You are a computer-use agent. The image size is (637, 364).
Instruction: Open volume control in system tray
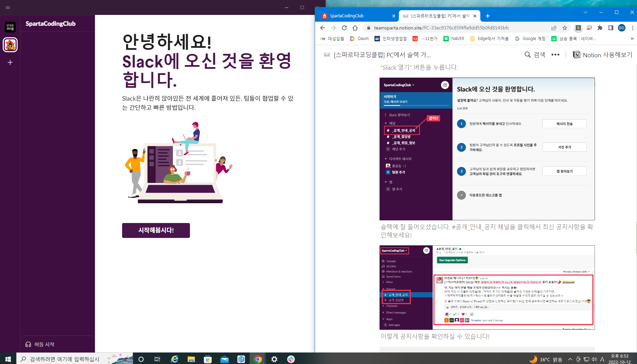pyautogui.click(x=594, y=359)
